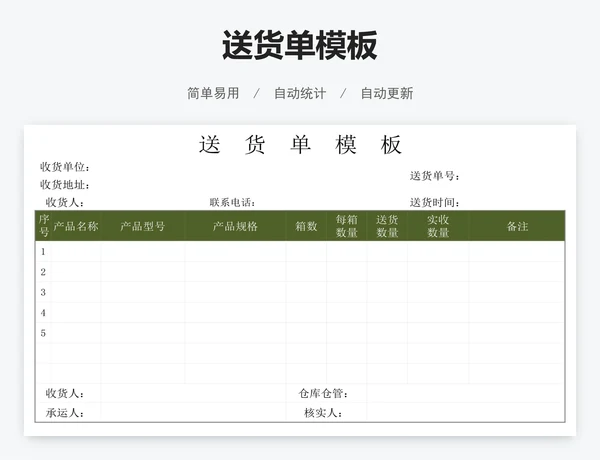This screenshot has width=600, height=460.
Task: Select row number 2 cell
Action: click(43, 272)
